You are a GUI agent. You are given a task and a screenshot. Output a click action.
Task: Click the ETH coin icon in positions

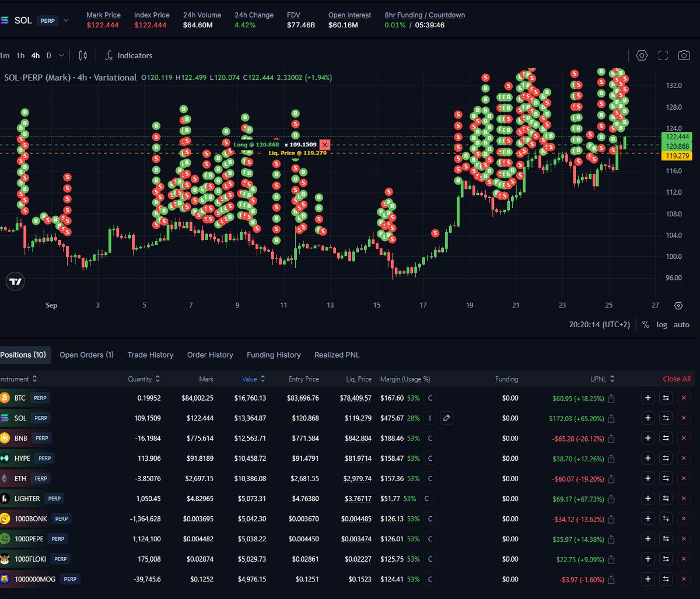pos(5,478)
